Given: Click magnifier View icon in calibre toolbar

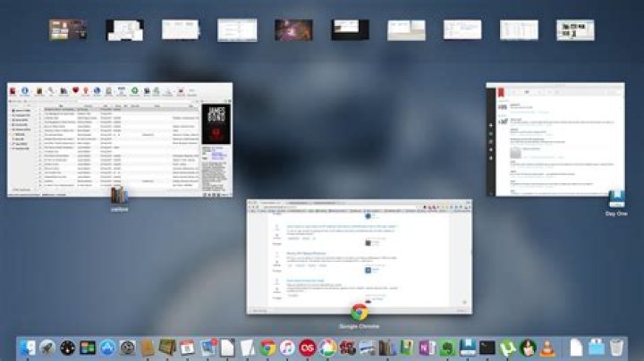Looking at the screenshot, I should click(51, 90).
